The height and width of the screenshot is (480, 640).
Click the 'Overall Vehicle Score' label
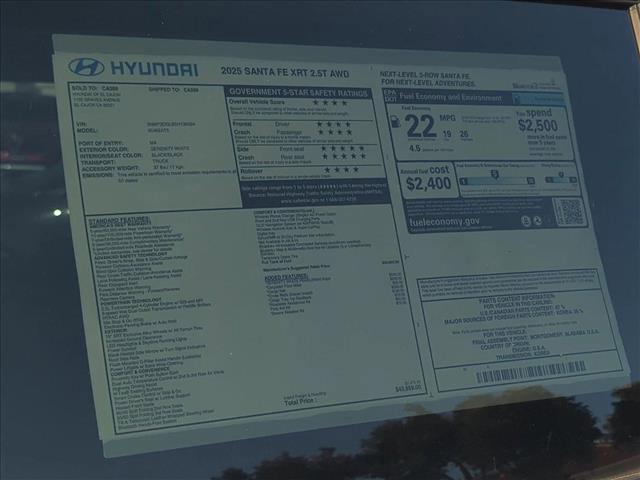pyautogui.click(x=257, y=102)
